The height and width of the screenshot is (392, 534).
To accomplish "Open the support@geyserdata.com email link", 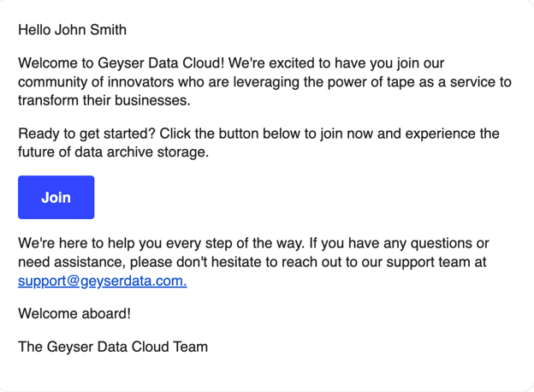I will pos(102,281).
